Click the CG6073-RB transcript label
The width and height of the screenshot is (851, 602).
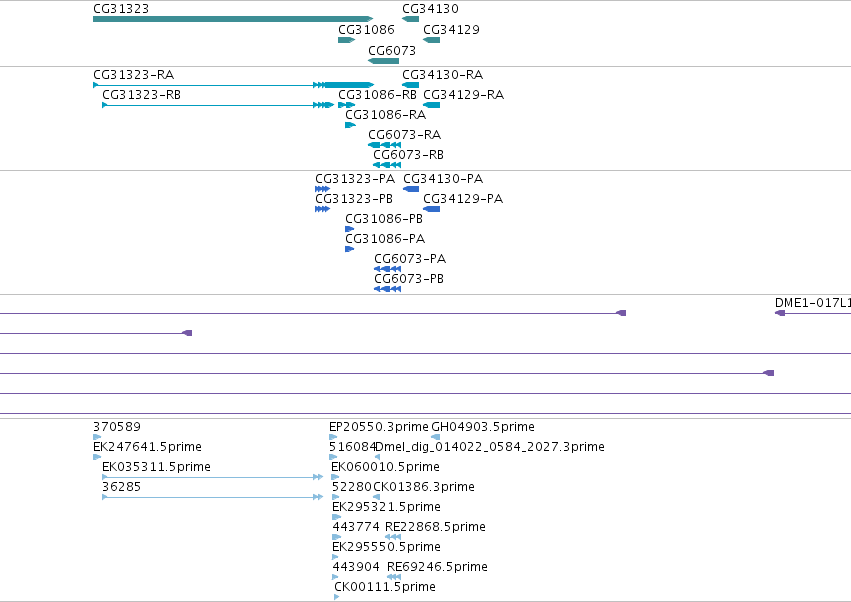click(x=409, y=155)
